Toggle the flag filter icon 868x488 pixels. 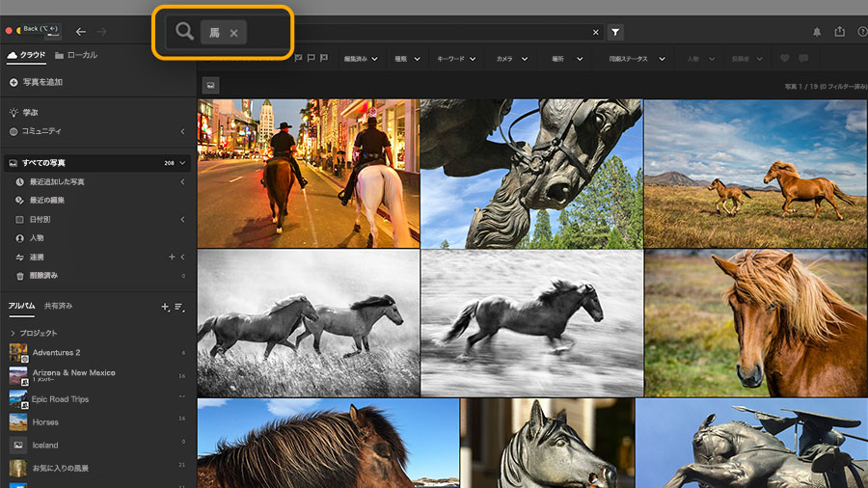pyautogui.click(x=311, y=59)
